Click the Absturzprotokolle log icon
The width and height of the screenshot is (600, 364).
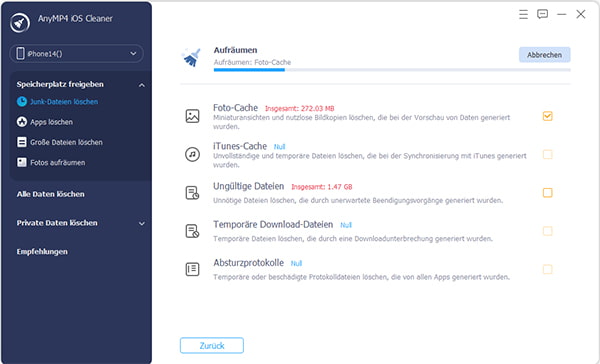pyautogui.click(x=192, y=269)
